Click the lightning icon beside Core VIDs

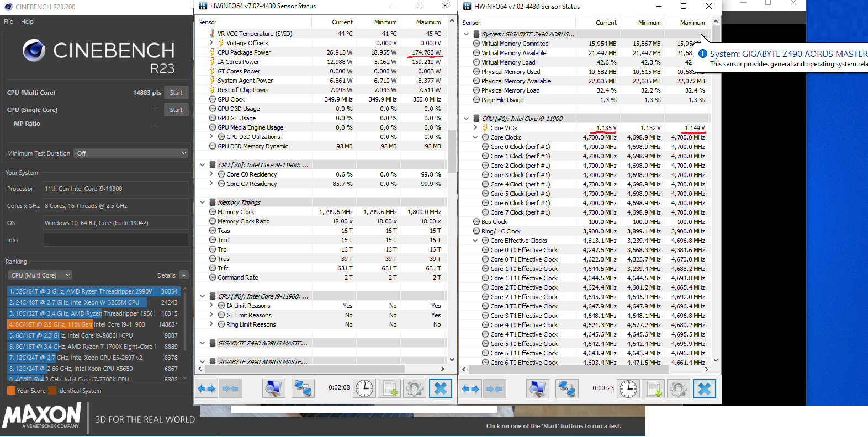(x=485, y=128)
